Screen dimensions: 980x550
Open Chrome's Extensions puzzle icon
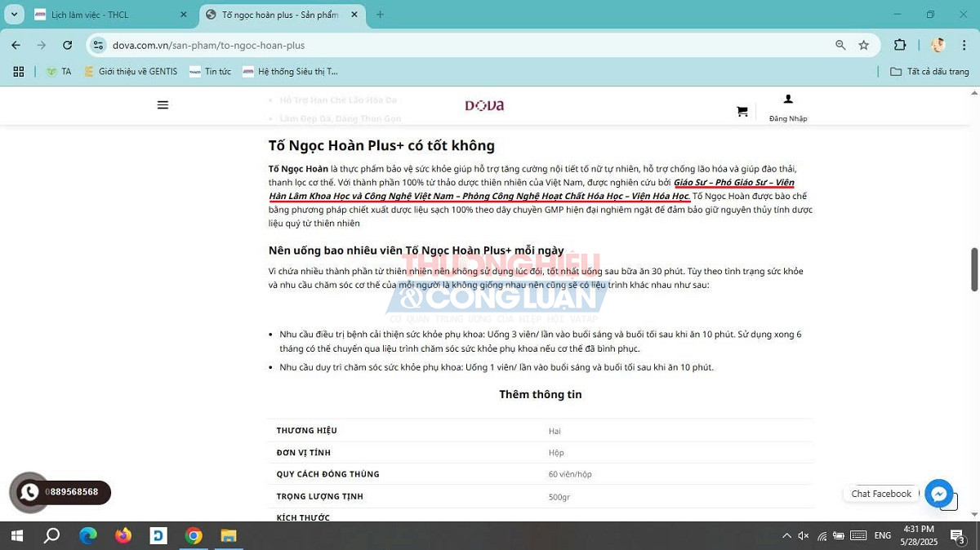pyautogui.click(x=899, y=46)
